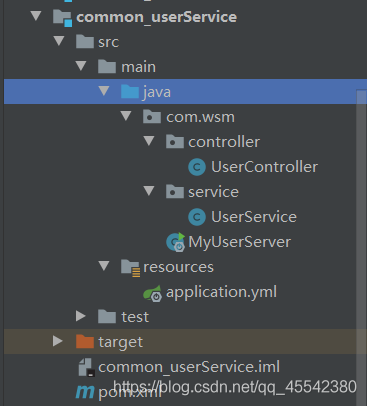The width and height of the screenshot is (367, 406).
Task: Click the controller package icon
Action: tap(175, 142)
